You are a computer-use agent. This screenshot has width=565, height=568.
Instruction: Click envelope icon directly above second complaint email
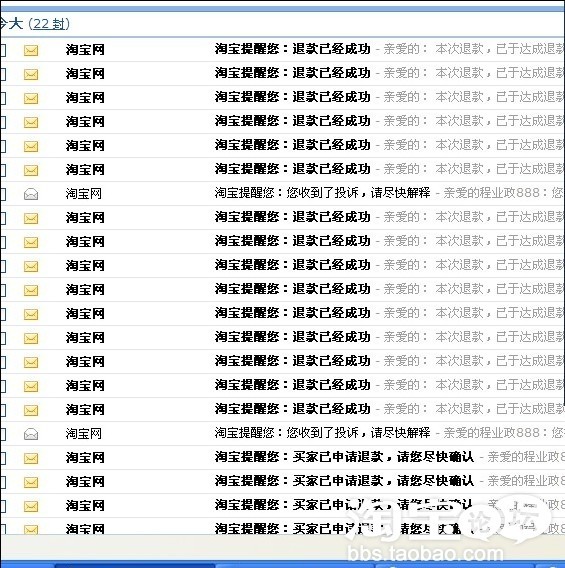pyautogui.click(x=31, y=410)
